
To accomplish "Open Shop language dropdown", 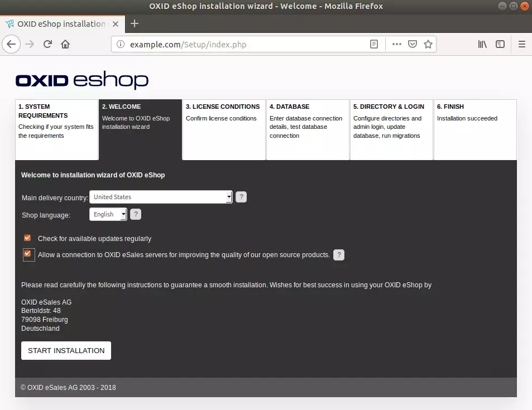I will (108, 214).
